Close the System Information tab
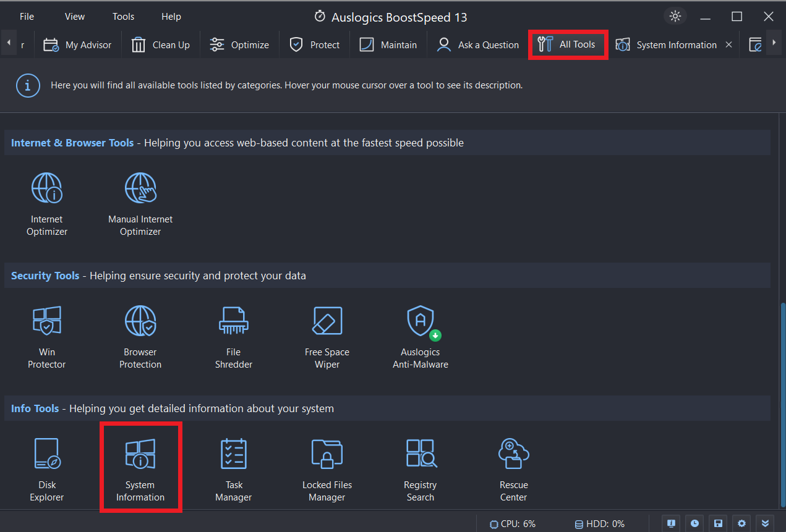The height and width of the screenshot is (532, 786). tap(728, 44)
